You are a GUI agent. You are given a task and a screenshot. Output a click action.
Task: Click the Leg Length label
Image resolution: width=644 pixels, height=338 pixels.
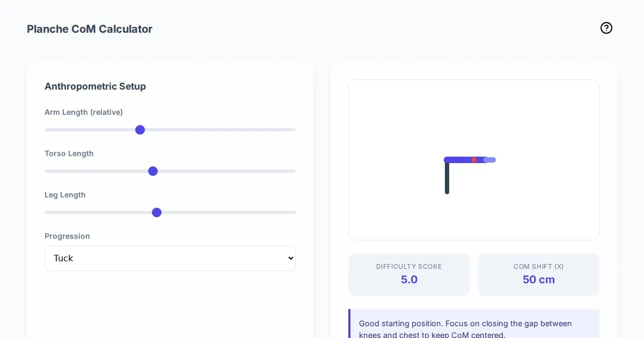65,195
